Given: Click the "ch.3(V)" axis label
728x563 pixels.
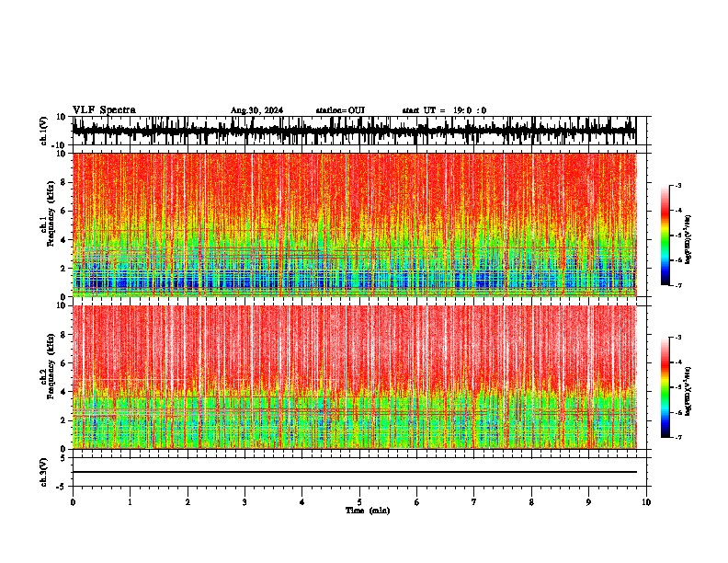Looking at the screenshot, I should point(44,473).
